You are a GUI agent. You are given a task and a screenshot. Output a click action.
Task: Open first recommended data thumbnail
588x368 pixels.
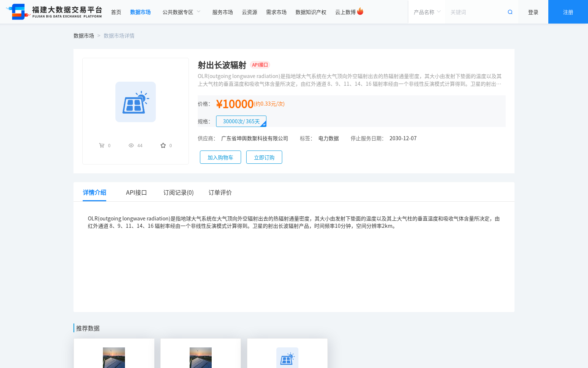click(x=114, y=358)
